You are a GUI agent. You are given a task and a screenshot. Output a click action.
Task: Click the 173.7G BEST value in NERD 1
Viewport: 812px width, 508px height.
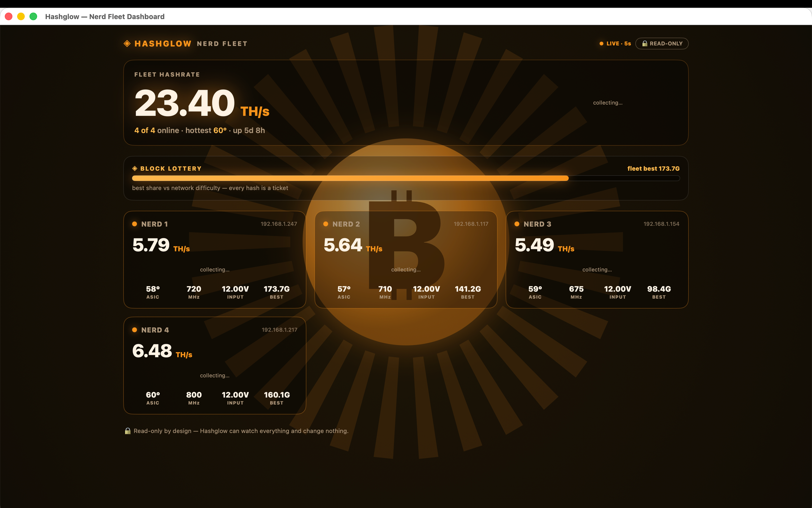pos(277,289)
